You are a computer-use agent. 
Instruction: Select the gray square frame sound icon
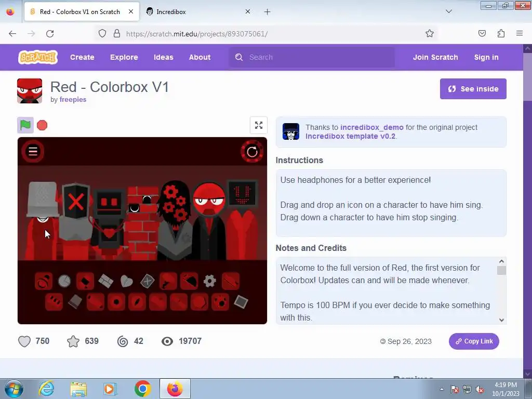241,302
